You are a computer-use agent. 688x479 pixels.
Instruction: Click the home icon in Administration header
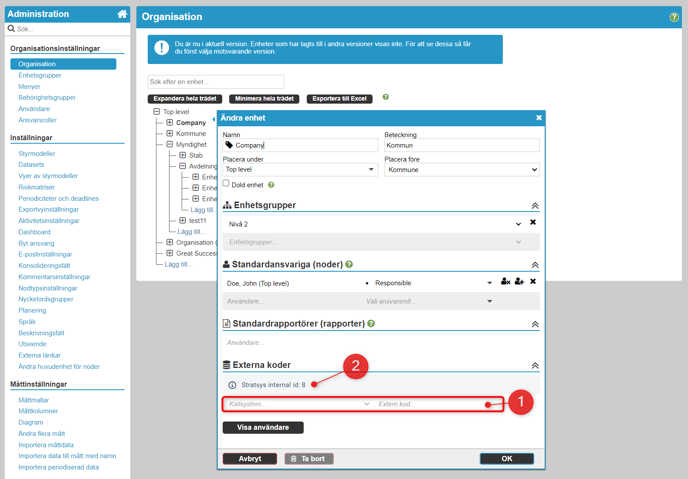point(122,14)
